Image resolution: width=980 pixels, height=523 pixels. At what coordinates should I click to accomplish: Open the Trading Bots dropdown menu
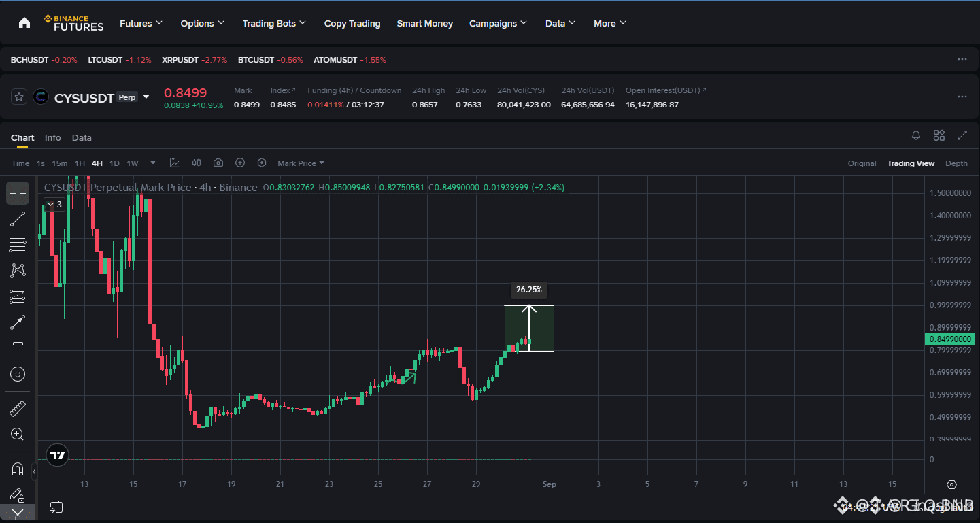(275, 23)
